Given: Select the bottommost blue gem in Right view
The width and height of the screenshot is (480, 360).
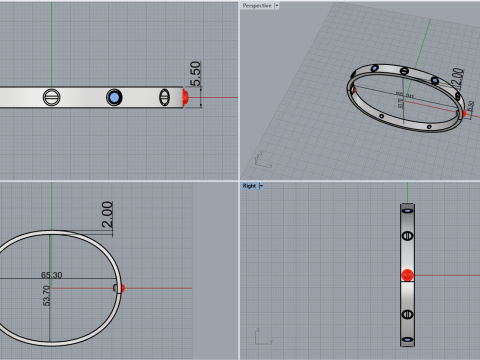Looking at the screenshot, I should pyautogui.click(x=408, y=339).
